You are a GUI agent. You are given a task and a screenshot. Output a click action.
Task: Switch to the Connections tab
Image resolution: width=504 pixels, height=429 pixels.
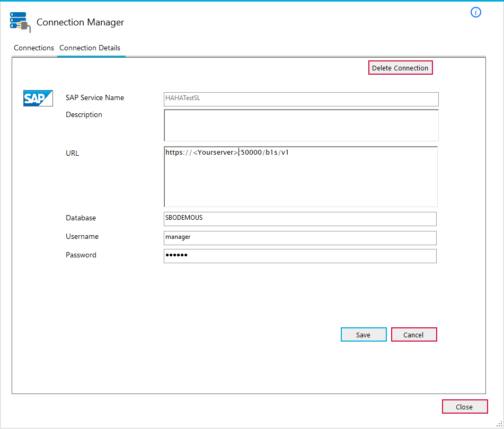pos(34,48)
